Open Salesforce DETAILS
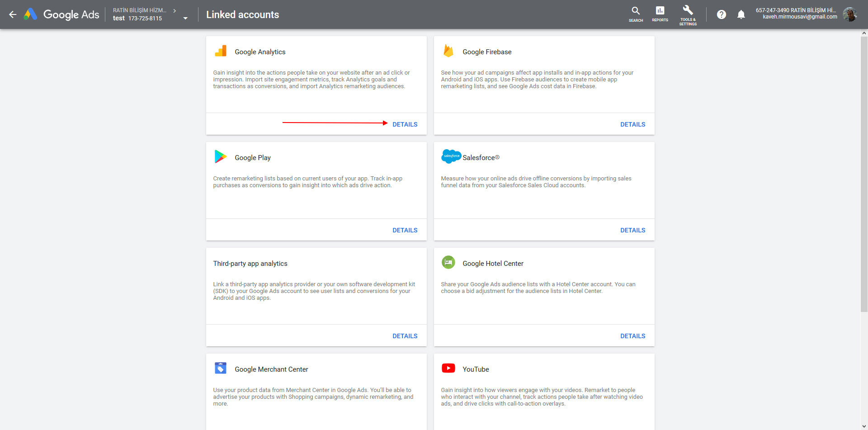The height and width of the screenshot is (430, 868). (632, 230)
